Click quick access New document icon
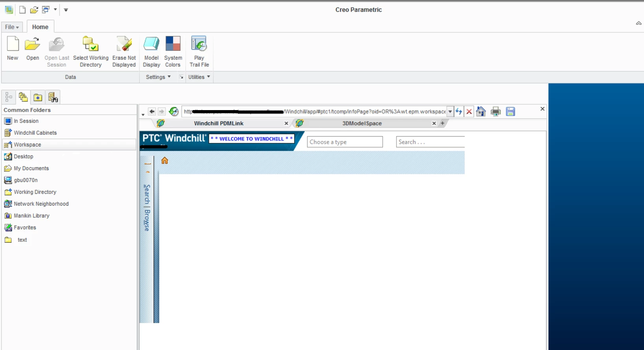 tap(22, 9)
